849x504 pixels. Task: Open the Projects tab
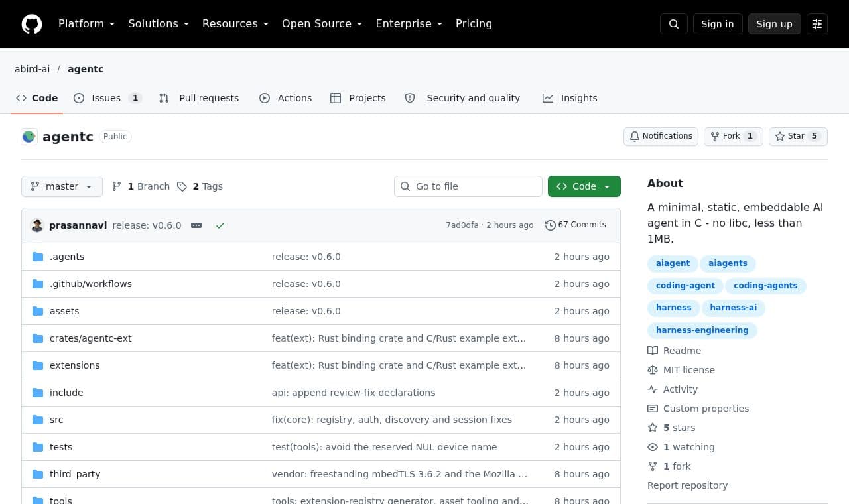click(358, 98)
